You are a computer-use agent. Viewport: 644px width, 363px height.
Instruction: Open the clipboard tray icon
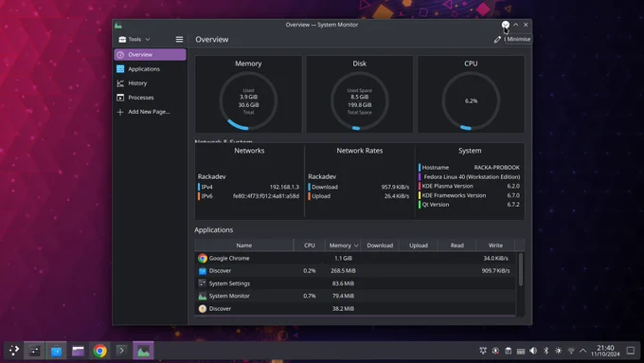coord(508,351)
